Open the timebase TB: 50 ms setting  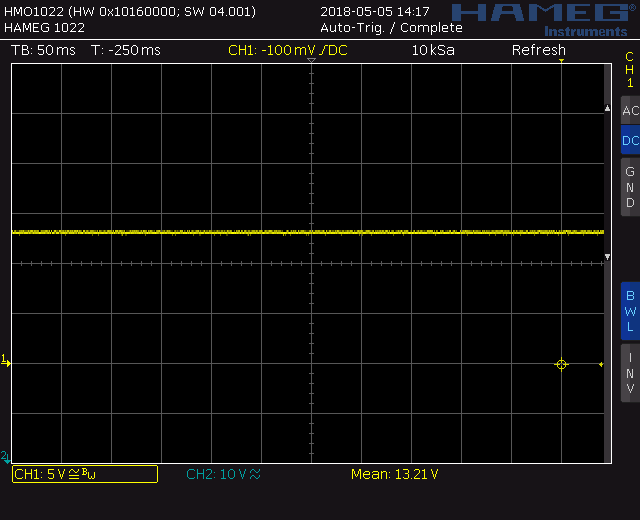tap(43, 50)
